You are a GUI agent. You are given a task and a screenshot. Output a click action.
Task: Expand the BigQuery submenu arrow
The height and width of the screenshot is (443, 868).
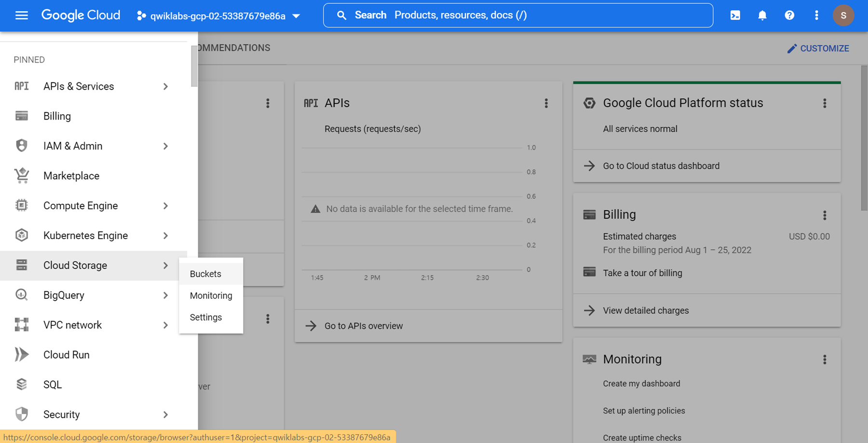[x=165, y=295]
